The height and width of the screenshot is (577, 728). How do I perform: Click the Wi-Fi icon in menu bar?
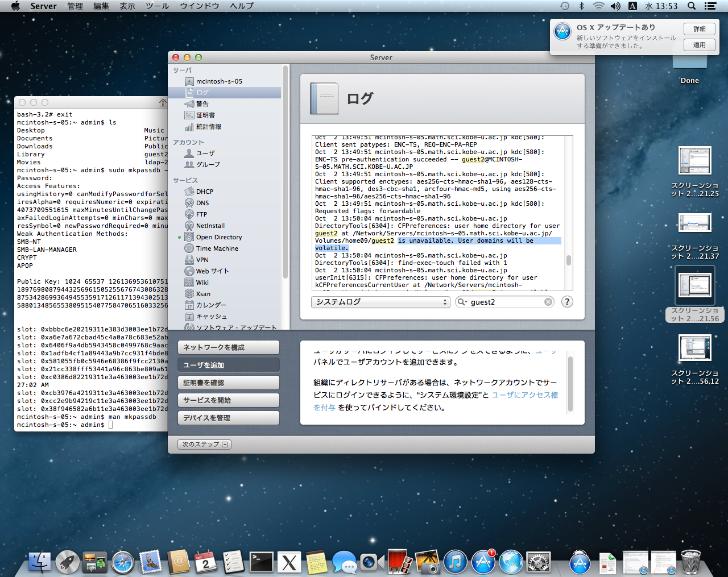598,6
